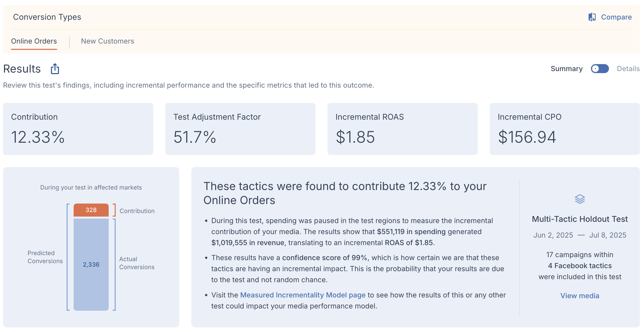Open the Measured Incrementality Model page link

(x=303, y=295)
